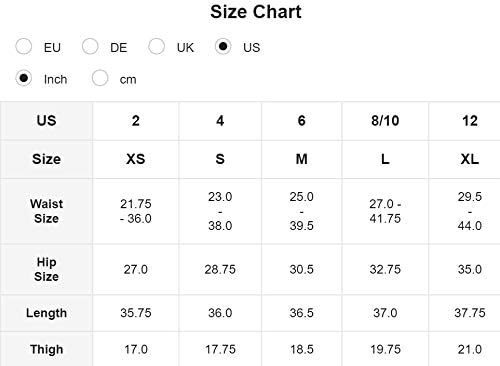Click the Hip Size row label
500x366 pixels.
(x=46, y=269)
